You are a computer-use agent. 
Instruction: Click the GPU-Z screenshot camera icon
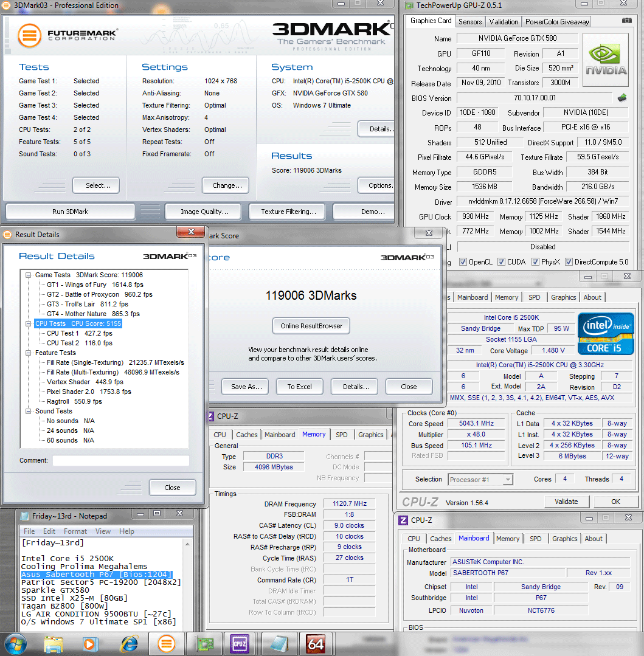(626, 21)
